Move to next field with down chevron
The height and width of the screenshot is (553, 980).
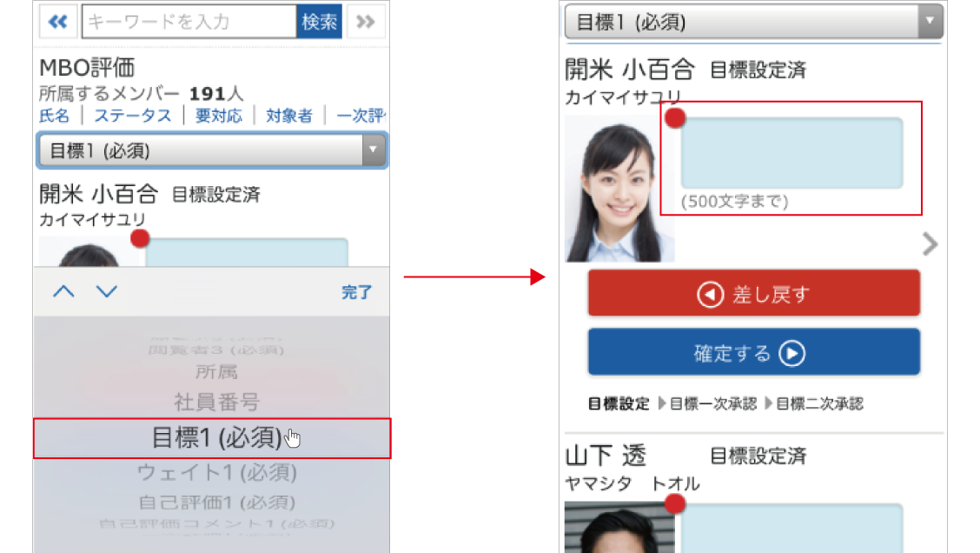[106, 291]
